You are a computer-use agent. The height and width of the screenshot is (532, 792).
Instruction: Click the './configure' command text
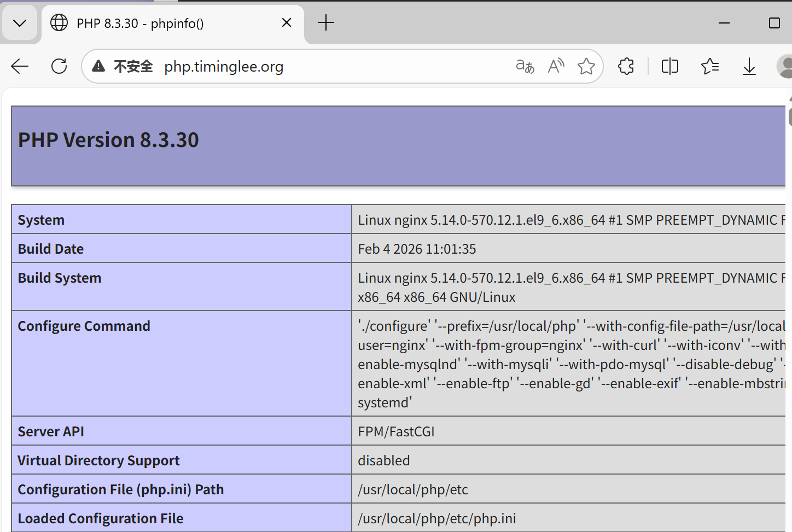pos(393,326)
